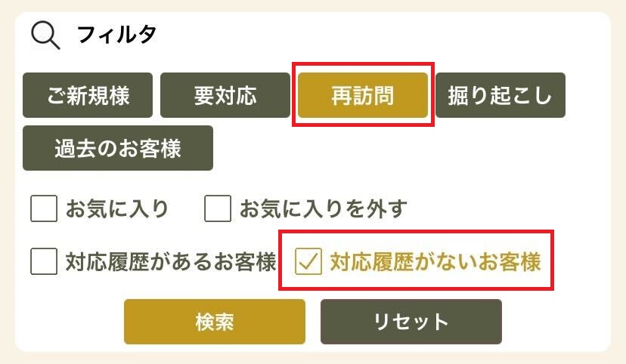This screenshot has height=364, width=626.
Task: Toggle the empty box beside お気に入りを外す
Action: (x=218, y=208)
